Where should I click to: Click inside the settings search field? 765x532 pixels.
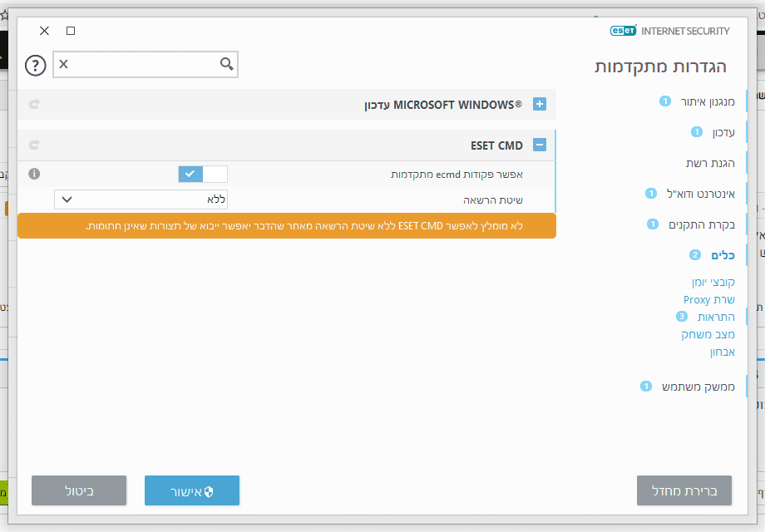(145, 64)
